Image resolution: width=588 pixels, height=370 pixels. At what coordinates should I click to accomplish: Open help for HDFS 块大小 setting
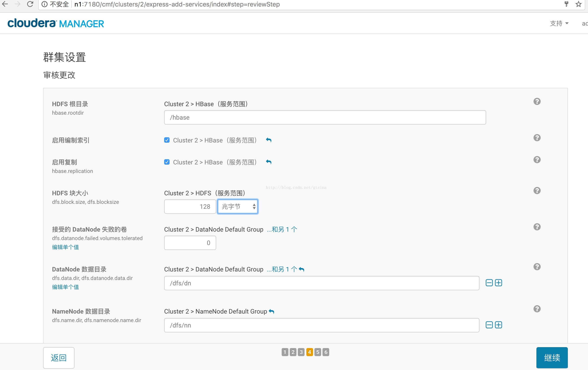(537, 191)
